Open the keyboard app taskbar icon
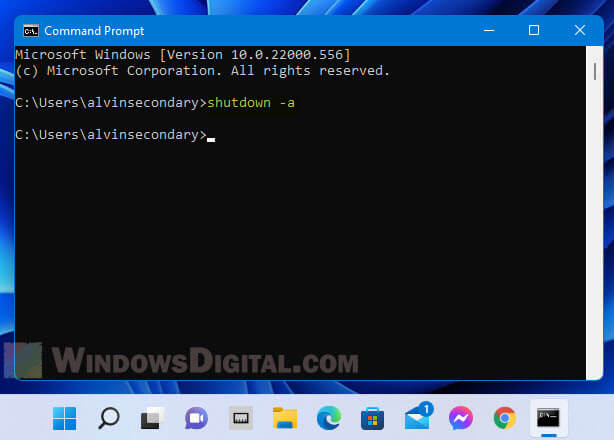614x440 pixels. (240, 418)
